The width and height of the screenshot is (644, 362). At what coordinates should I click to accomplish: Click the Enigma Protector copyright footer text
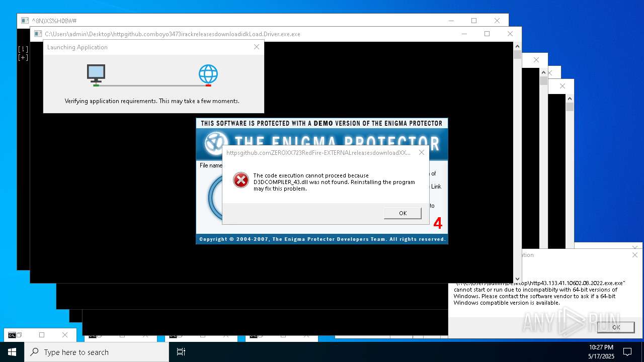[323, 239]
